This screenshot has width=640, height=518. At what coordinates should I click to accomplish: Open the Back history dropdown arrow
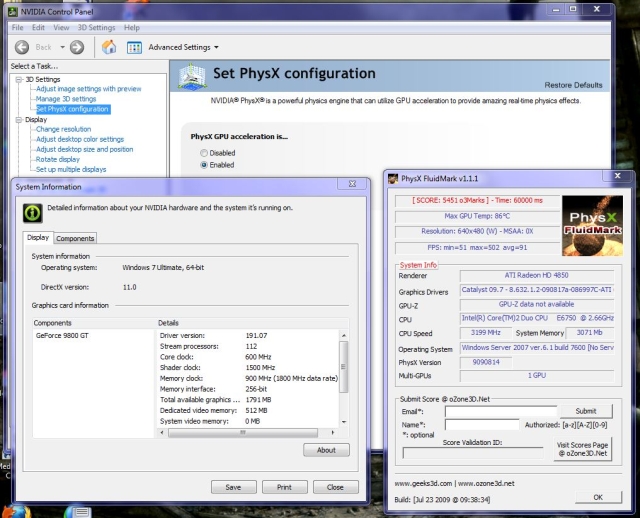point(62,47)
